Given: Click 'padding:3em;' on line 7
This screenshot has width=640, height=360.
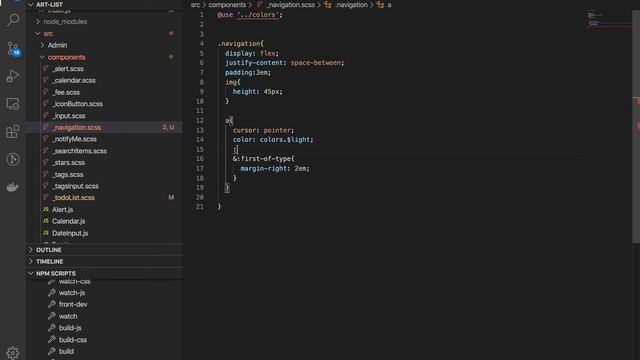Looking at the screenshot, I should [248, 73].
